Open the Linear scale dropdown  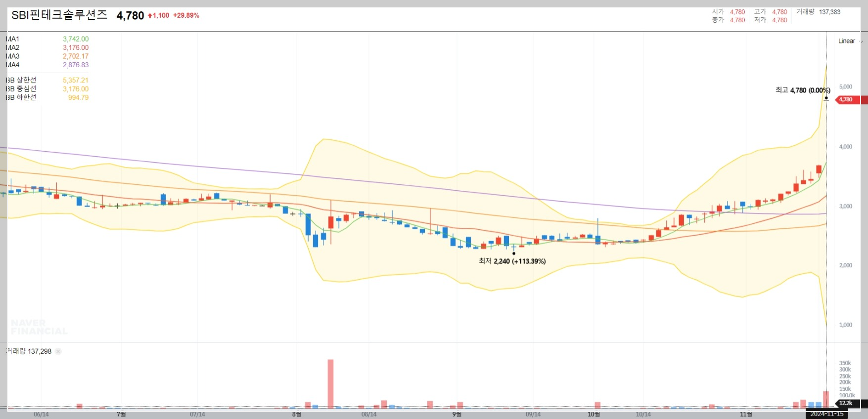pyautogui.click(x=850, y=41)
